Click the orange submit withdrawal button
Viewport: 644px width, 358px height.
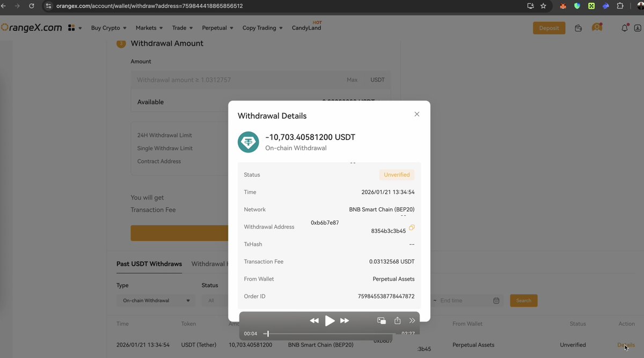(x=179, y=233)
